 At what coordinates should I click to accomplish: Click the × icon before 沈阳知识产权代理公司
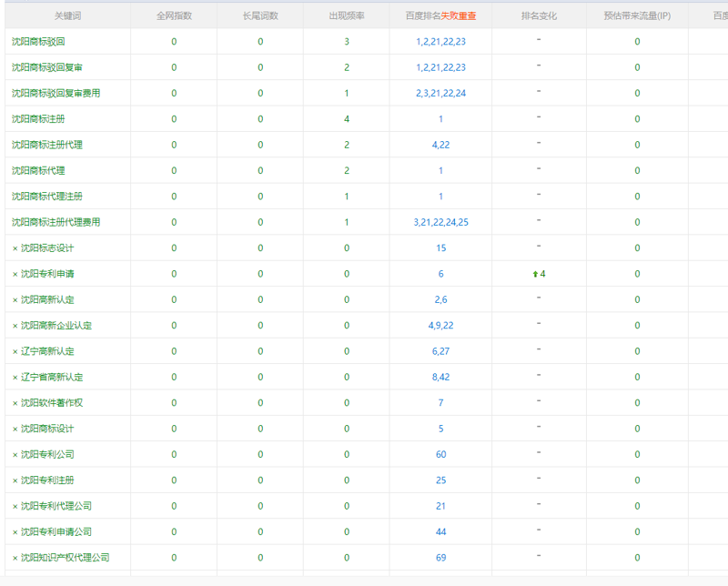(x=15, y=558)
